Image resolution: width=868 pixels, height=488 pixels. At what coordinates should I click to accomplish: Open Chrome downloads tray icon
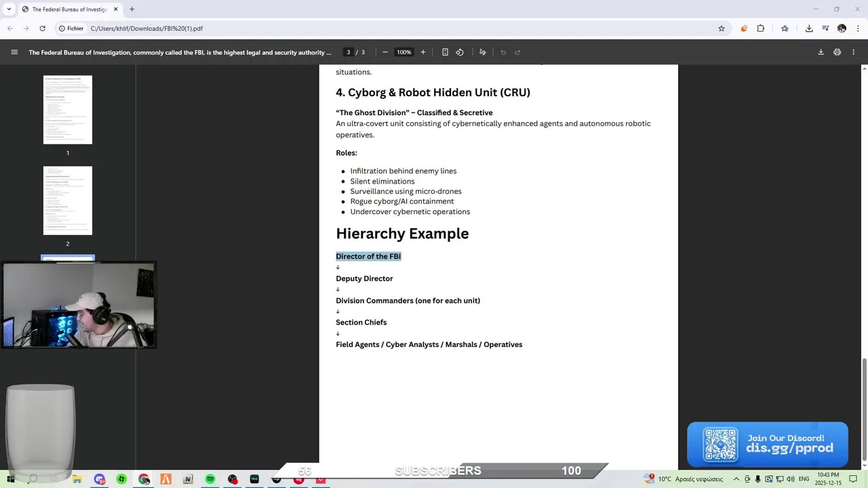tap(809, 28)
